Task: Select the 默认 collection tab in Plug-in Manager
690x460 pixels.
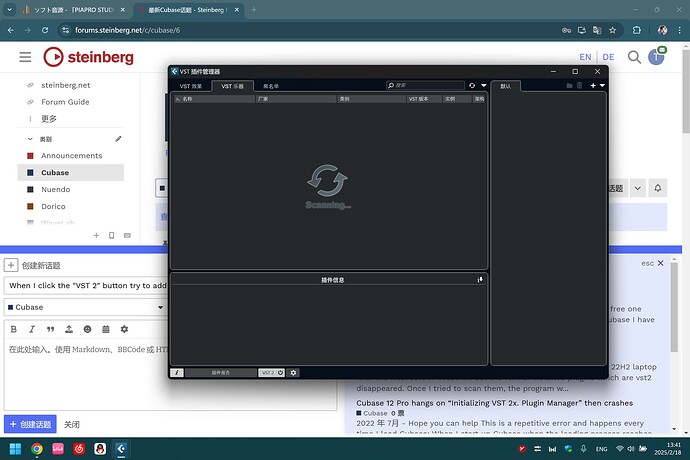Action: click(506, 86)
